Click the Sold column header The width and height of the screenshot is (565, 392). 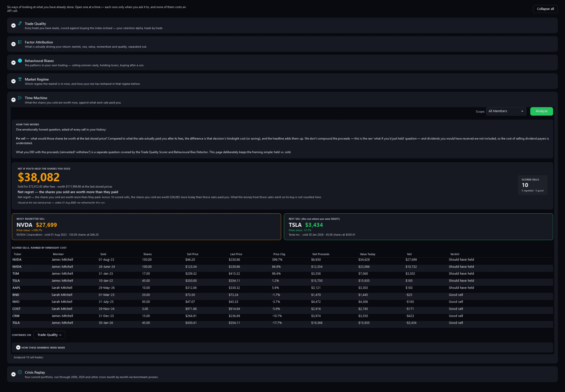point(103,254)
